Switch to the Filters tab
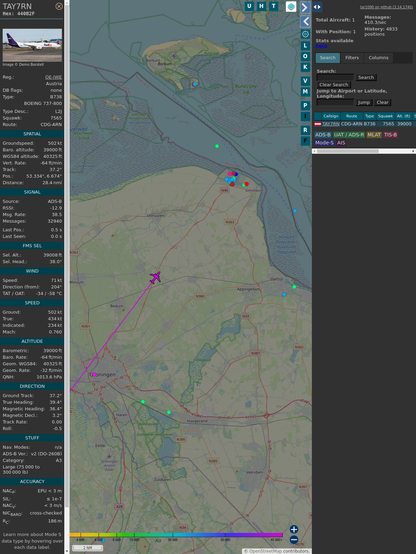The height and width of the screenshot is (554, 416). point(352,58)
